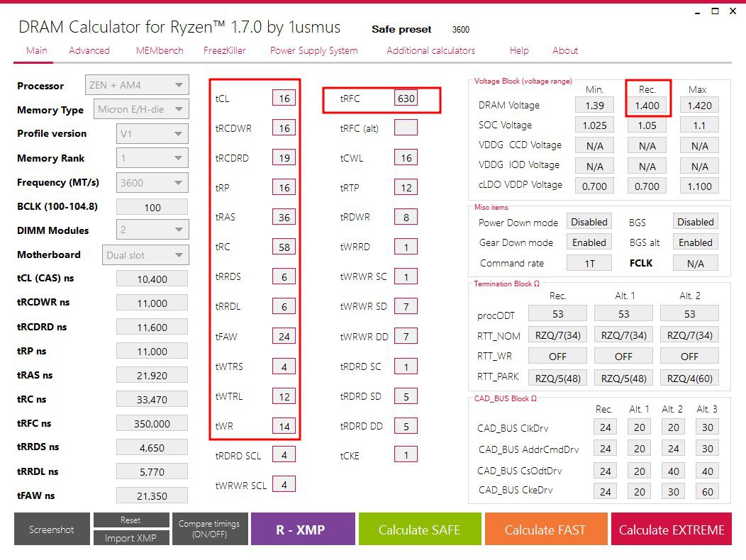Click the tCL timing value 16

pyautogui.click(x=284, y=98)
